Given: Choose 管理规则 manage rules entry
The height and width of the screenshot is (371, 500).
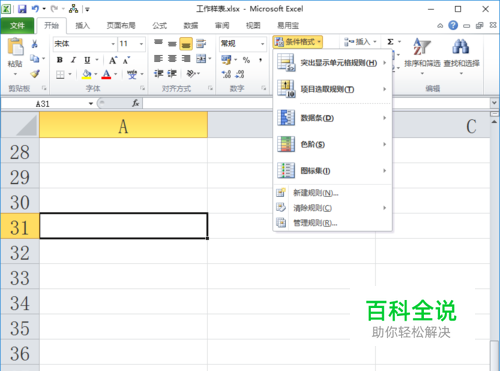Looking at the screenshot, I should pyautogui.click(x=332, y=222).
